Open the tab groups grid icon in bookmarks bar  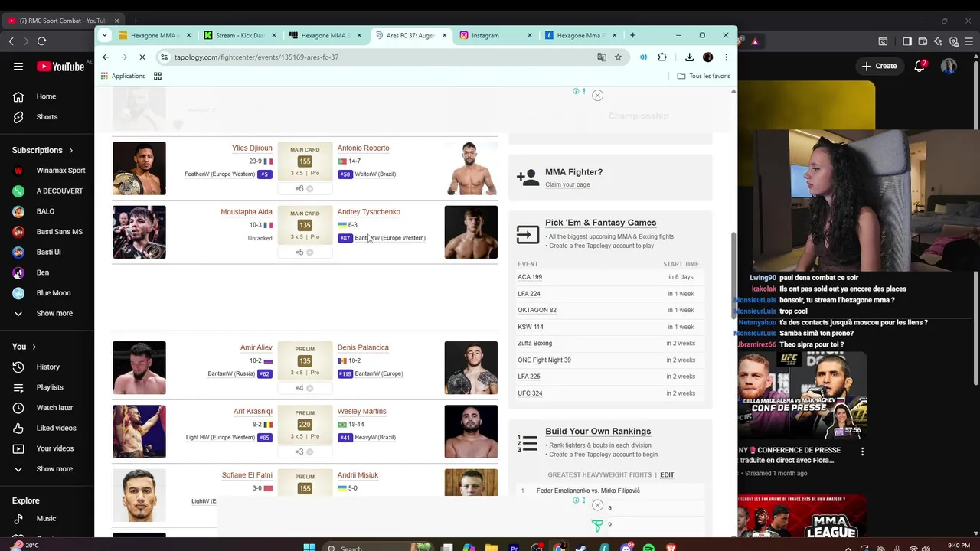(158, 76)
